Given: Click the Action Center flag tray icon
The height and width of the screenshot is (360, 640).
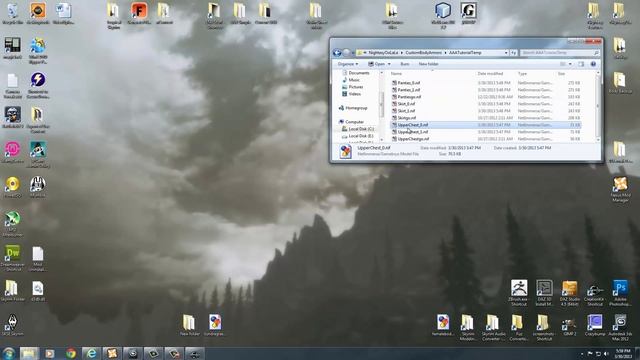Looking at the screenshot, I should (590, 353).
